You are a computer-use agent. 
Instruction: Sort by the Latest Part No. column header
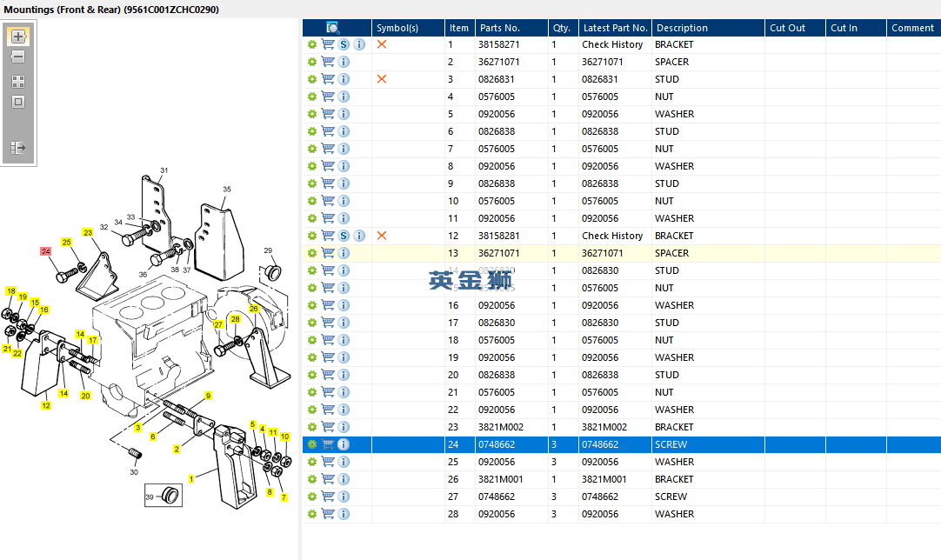pos(615,28)
